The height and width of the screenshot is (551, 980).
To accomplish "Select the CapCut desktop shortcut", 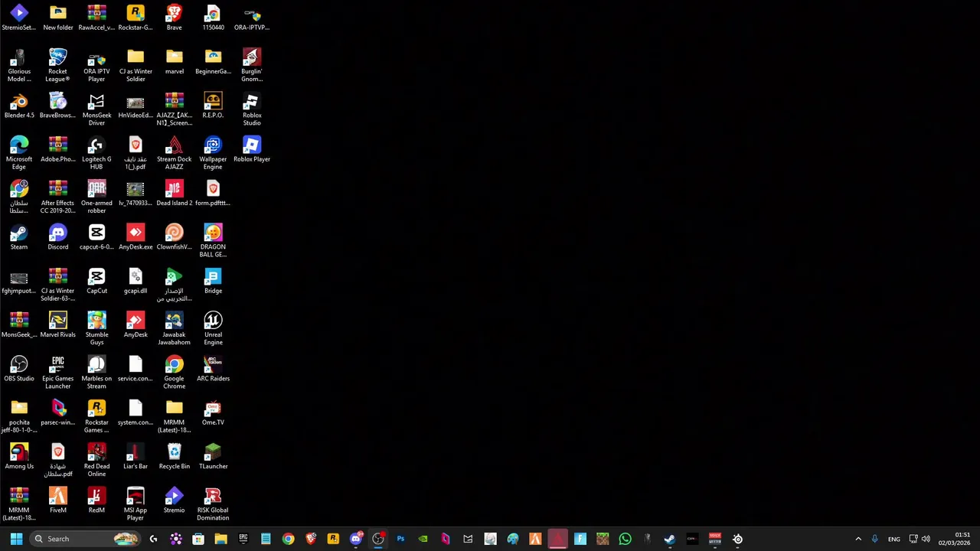I will (96, 281).
